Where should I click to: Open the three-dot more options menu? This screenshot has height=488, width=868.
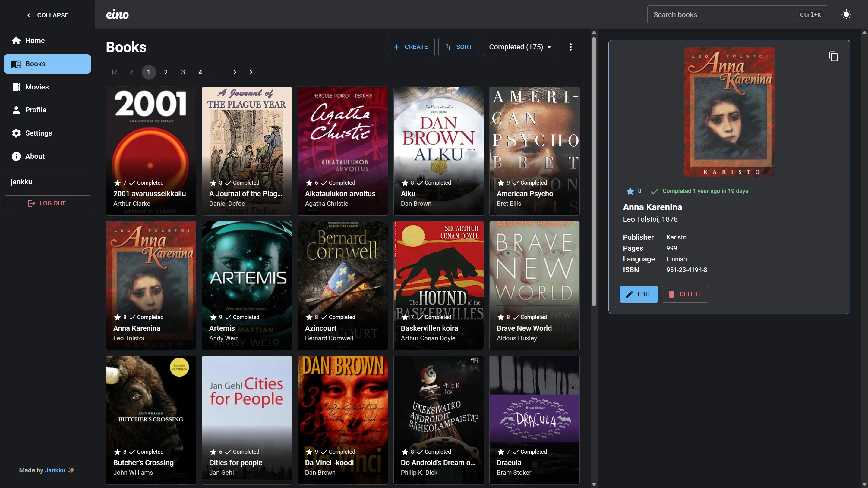pyautogui.click(x=570, y=47)
